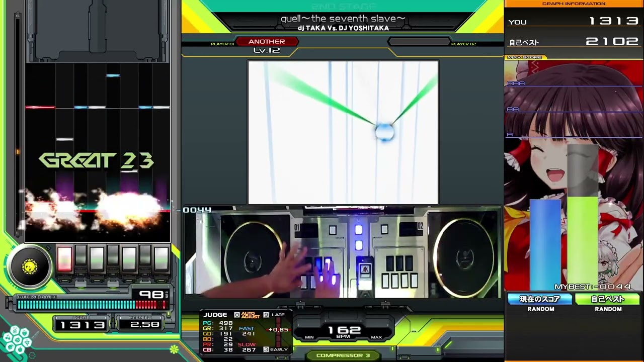This screenshot has height=362, width=644.
Task: Click the MIN BPM label
Action: click(x=309, y=337)
